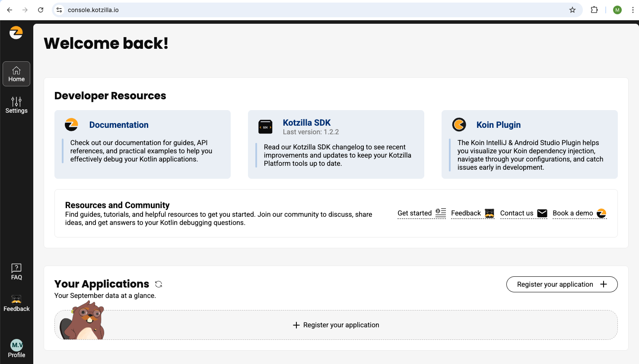Click the Documentation card logo icon
The width and height of the screenshot is (639, 364).
click(71, 125)
